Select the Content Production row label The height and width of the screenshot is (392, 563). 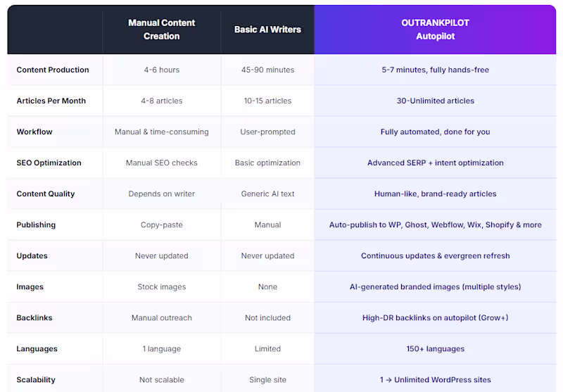pyautogui.click(x=53, y=70)
